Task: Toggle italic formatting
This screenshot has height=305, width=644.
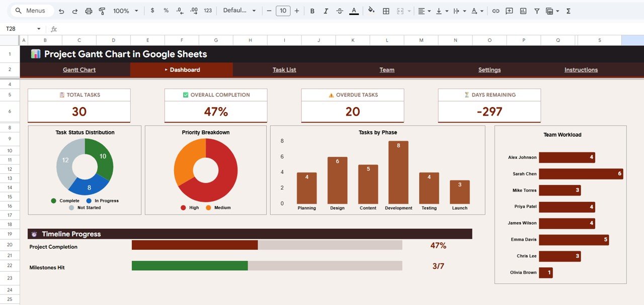Action: point(326,10)
